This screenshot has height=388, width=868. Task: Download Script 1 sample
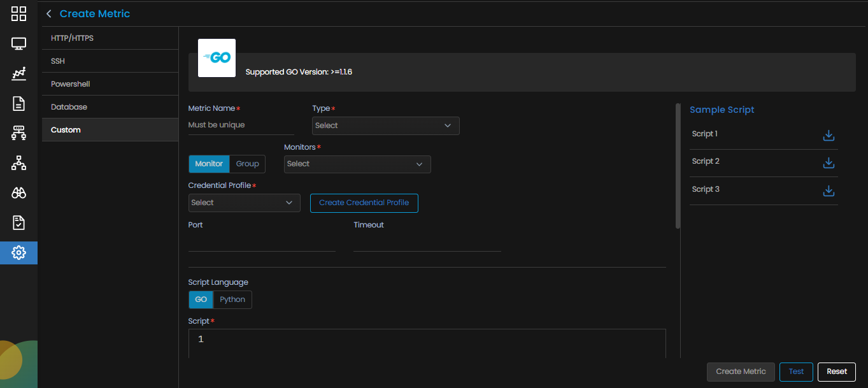(829, 135)
